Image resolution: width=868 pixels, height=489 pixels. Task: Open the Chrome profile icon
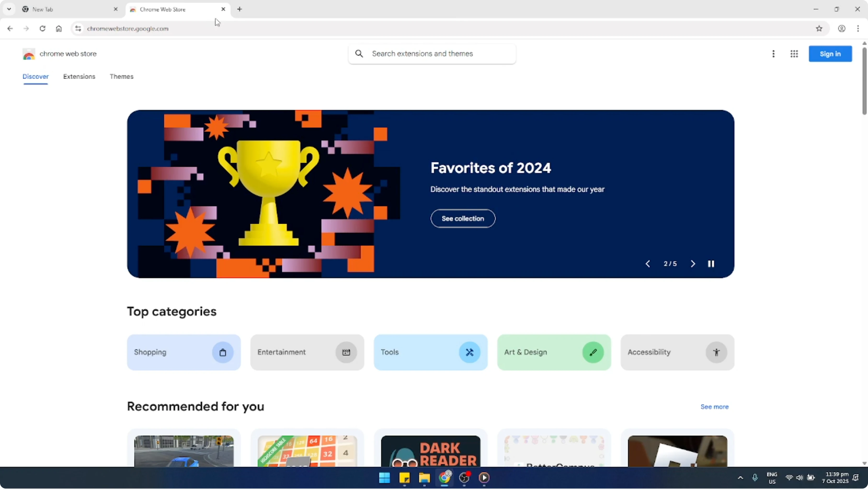click(x=842, y=29)
